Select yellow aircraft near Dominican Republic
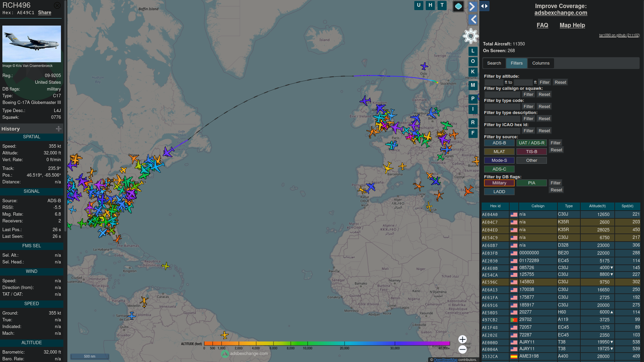 [x=165, y=266]
